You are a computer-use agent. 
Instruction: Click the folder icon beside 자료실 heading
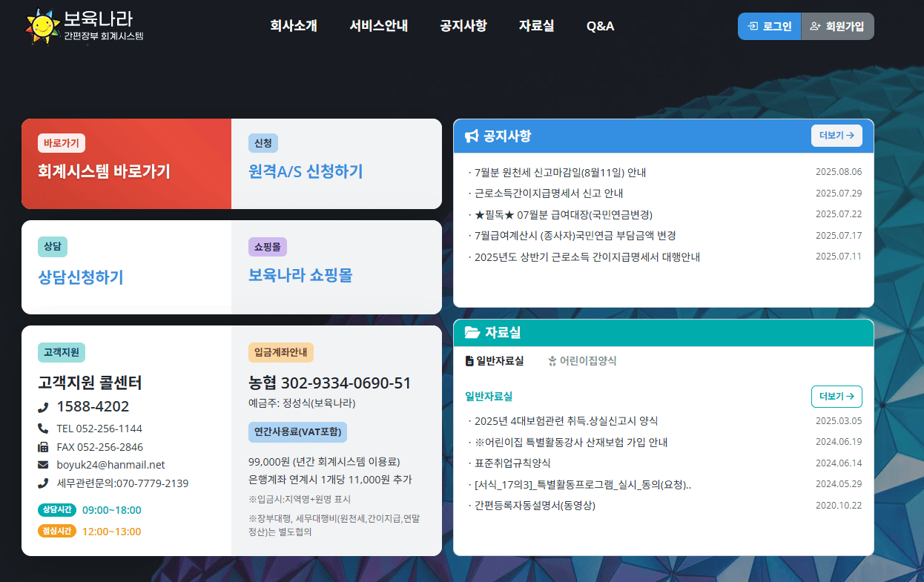point(473,333)
